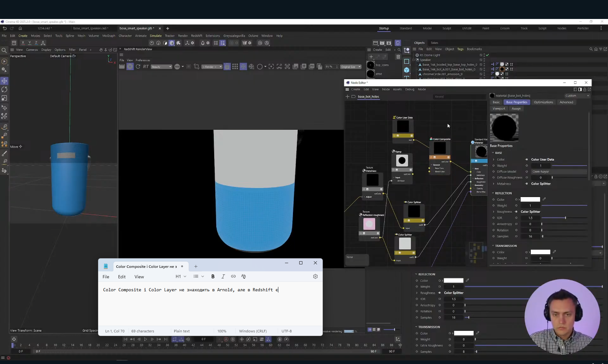Start the Redshift IPR render button
Screen dimensions: 608x364
pyautogui.click(x=130, y=66)
